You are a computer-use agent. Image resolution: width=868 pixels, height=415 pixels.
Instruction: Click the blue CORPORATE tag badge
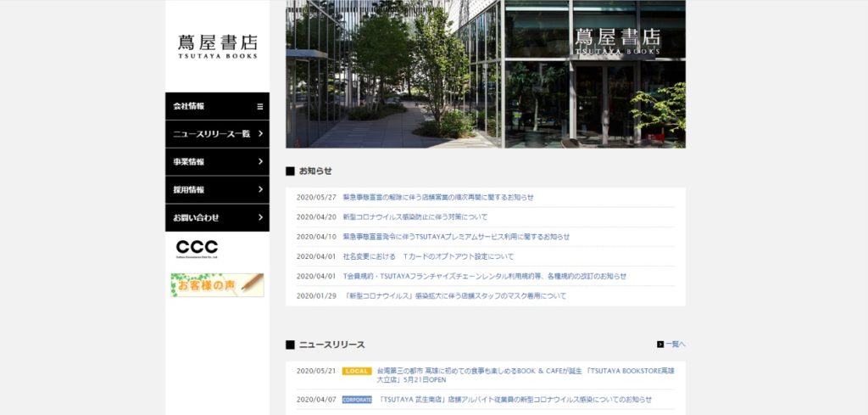tap(357, 399)
